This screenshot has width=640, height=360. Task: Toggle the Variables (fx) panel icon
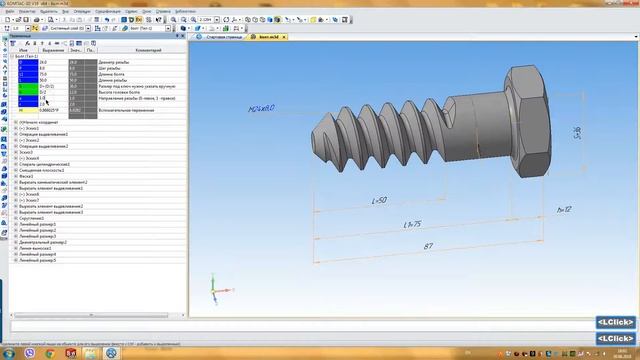pyautogui.click(x=139, y=20)
